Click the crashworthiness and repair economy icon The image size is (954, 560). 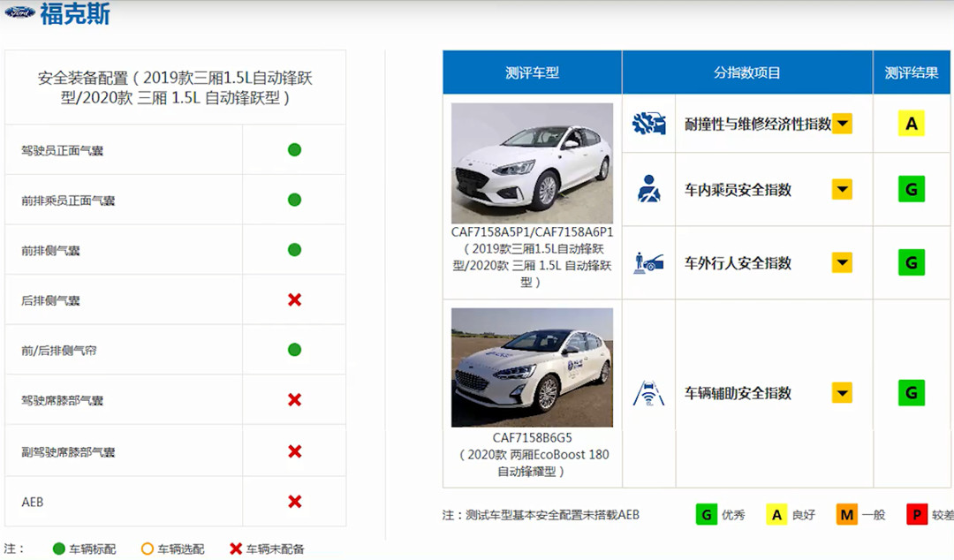click(649, 124)
